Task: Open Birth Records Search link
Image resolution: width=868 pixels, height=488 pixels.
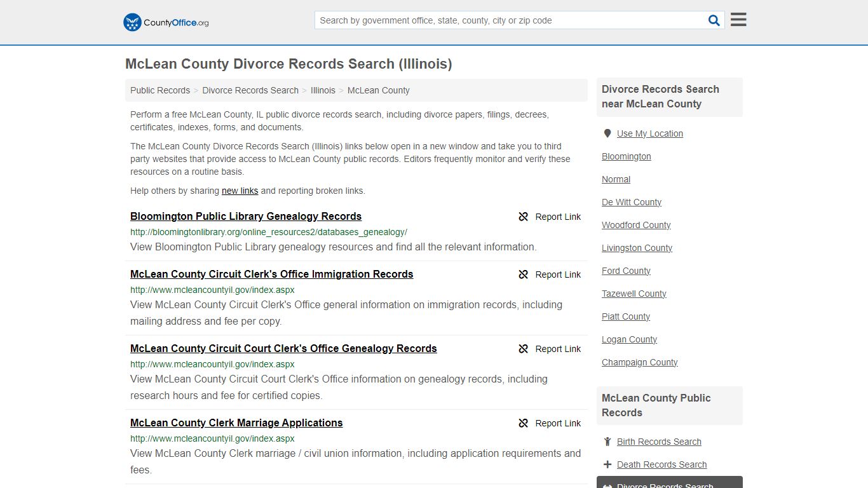Action: (x=659, y=442)
